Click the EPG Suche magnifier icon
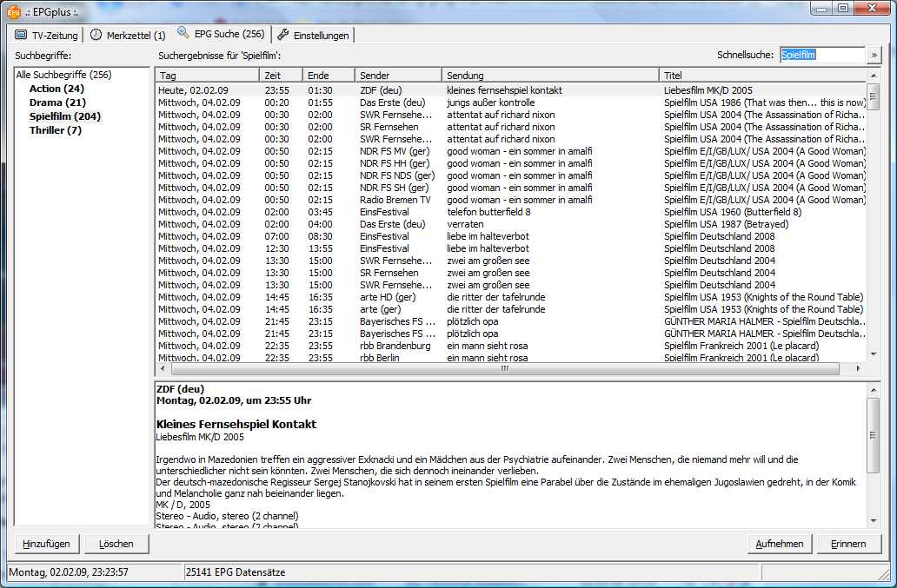The width and height of the screenshot is (897, 588). click(x=183, y=33)
